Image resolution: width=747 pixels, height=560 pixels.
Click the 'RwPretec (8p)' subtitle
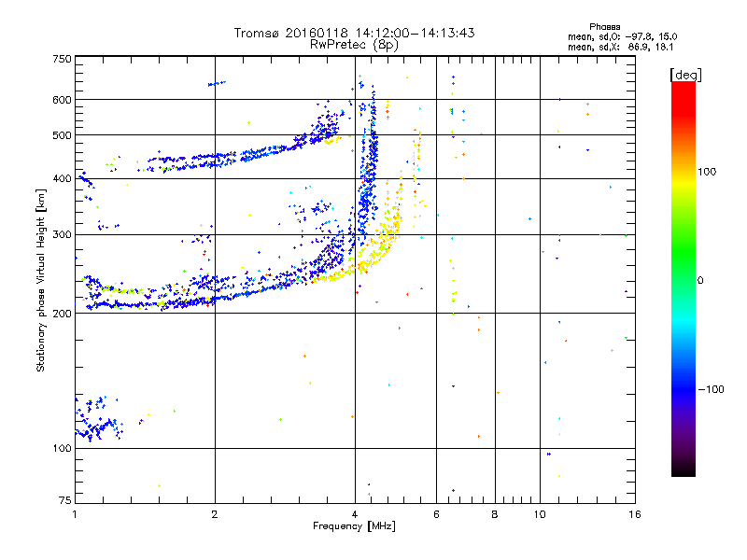pos(354,45)
